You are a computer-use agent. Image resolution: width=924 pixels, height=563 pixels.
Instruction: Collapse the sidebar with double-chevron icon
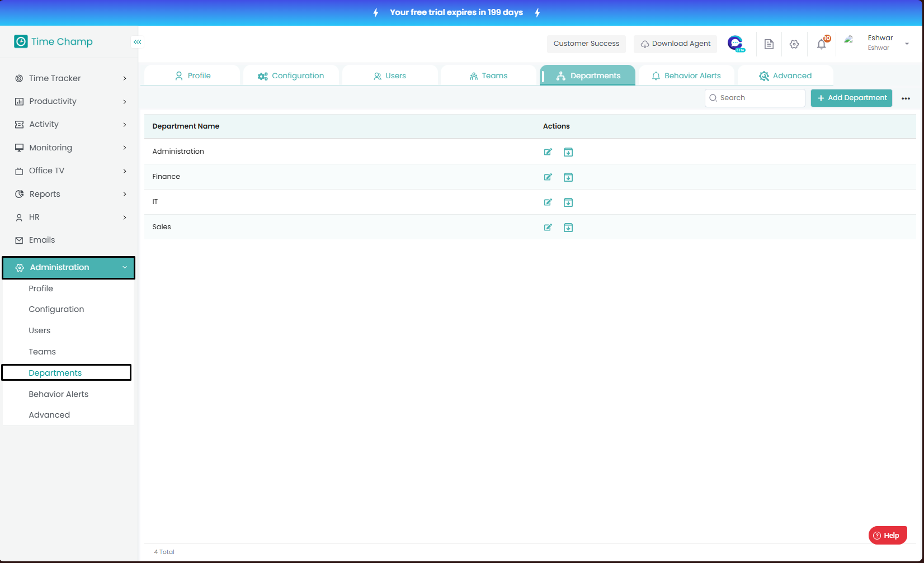[x=138, y=42]
